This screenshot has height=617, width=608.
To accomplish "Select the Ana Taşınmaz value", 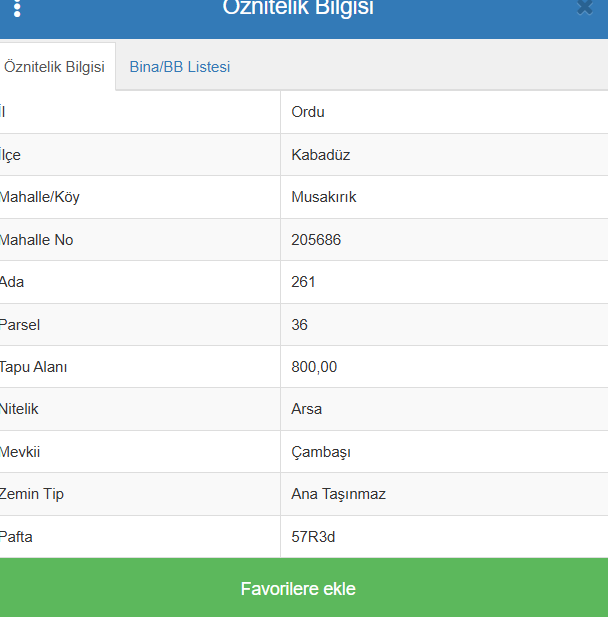I will [x=338, y=494].
